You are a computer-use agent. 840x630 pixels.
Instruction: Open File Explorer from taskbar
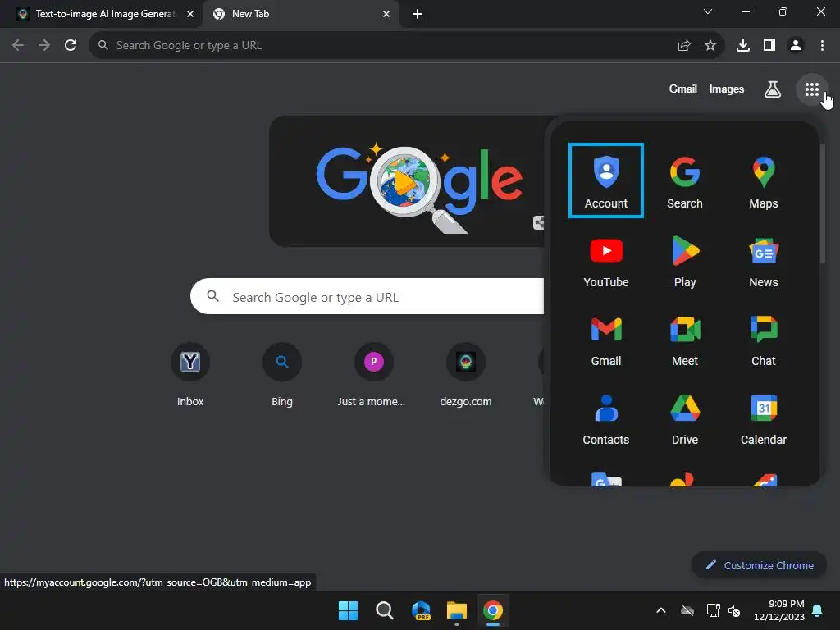click(x=456, y=610)
